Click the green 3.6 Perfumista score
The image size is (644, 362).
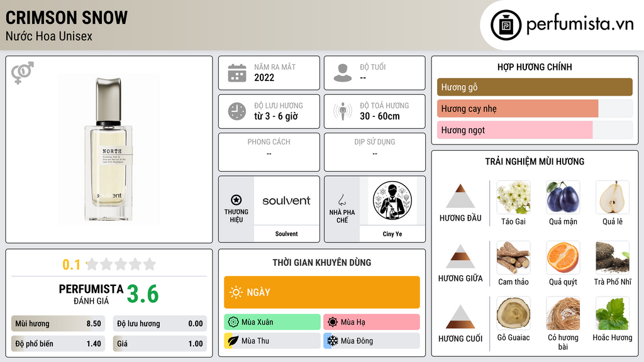(143, 294)
